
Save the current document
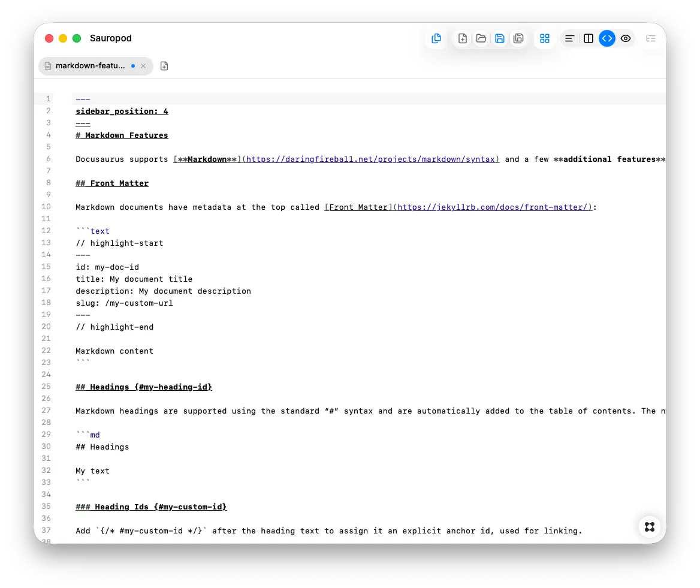pos(500,38)
